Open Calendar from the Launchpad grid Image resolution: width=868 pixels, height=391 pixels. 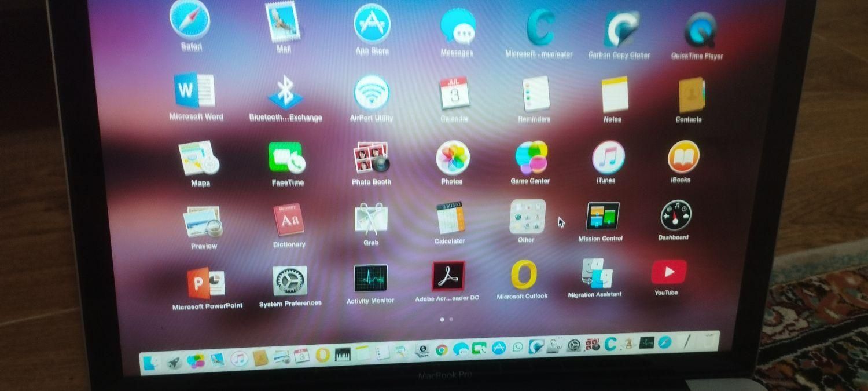pos(455,94)
